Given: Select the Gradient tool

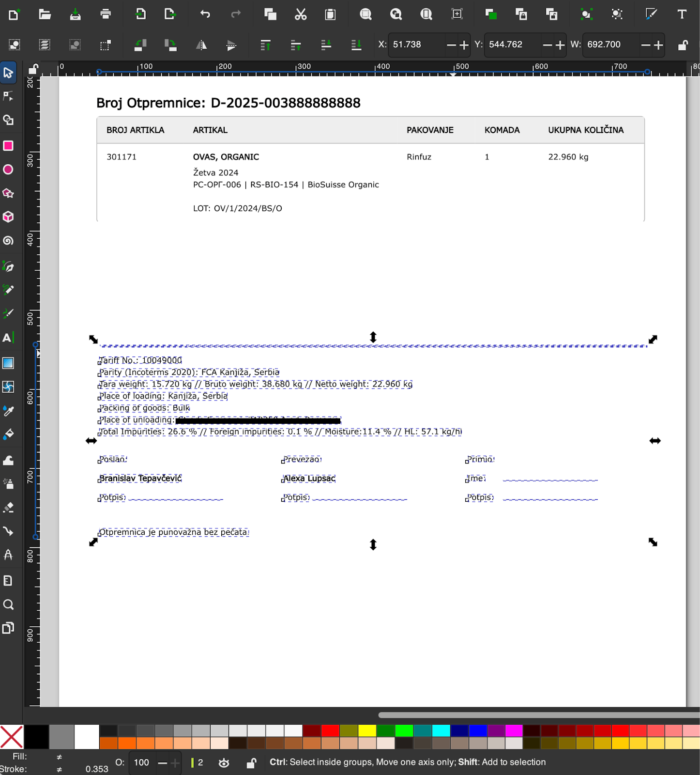Looking at the screenshot, I should coord(8,363).
